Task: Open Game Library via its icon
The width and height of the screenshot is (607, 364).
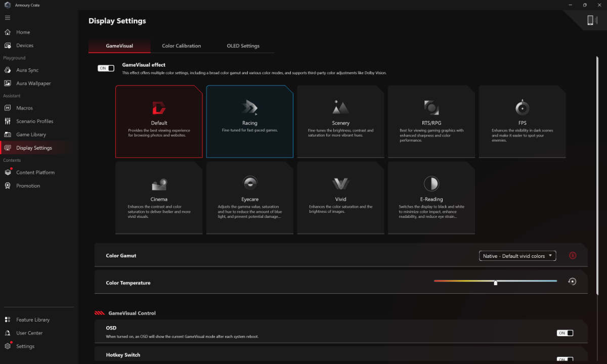Action: [8, 134]
